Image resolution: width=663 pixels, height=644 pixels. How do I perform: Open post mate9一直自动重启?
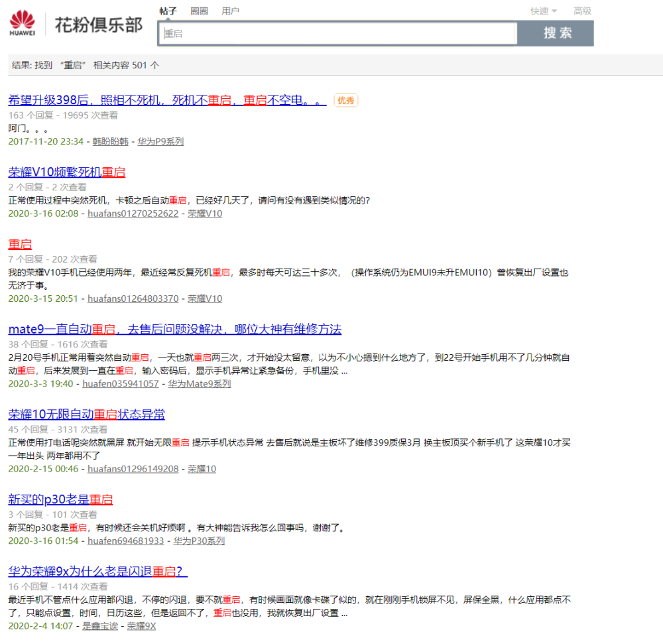pyautogui.click(x=174, y=329)
